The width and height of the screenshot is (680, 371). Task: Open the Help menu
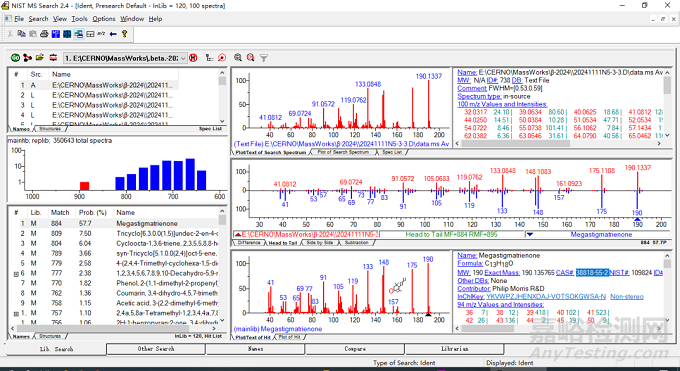(155, 19)
